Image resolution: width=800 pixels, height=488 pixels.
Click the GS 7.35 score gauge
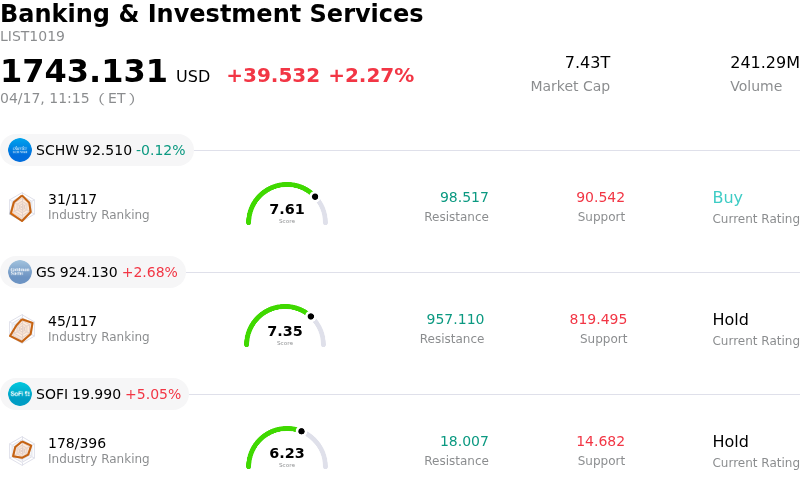[x=285, y=327]
